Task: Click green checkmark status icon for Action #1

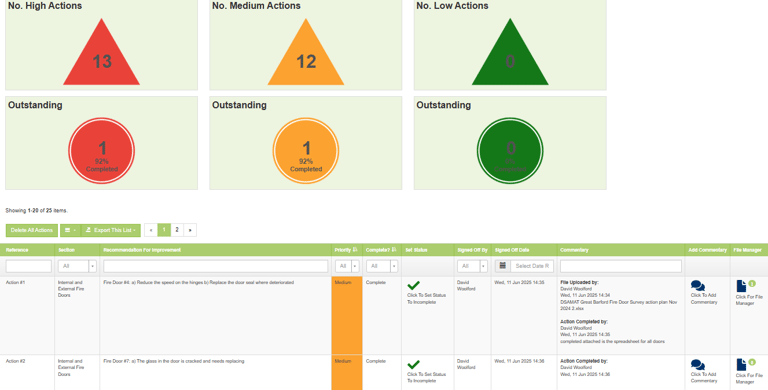Action: 413,286
